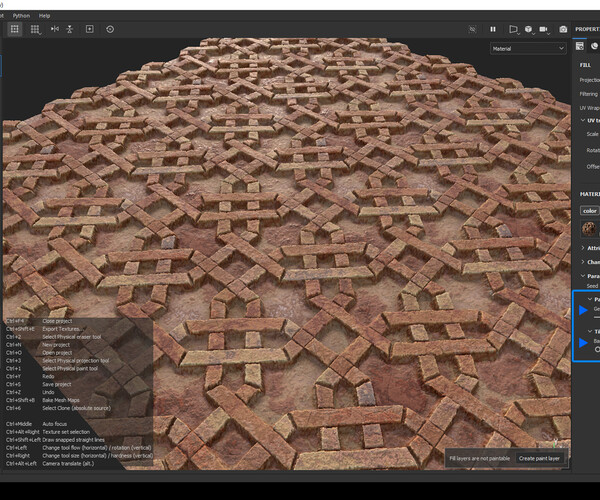Click the 'Close project' shortcut entry
The width and height of the screenshot is (600, 500).
coord(57,321)
